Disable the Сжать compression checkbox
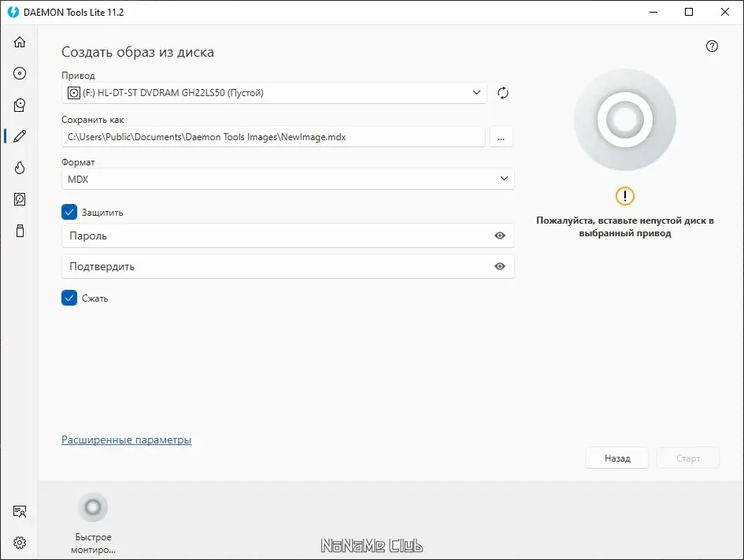744x560 pixels. pyautogui.click(x=69, y=299)
